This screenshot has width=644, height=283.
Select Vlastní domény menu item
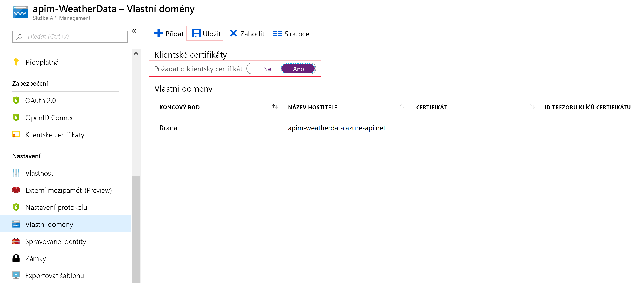tap(65, 224)
